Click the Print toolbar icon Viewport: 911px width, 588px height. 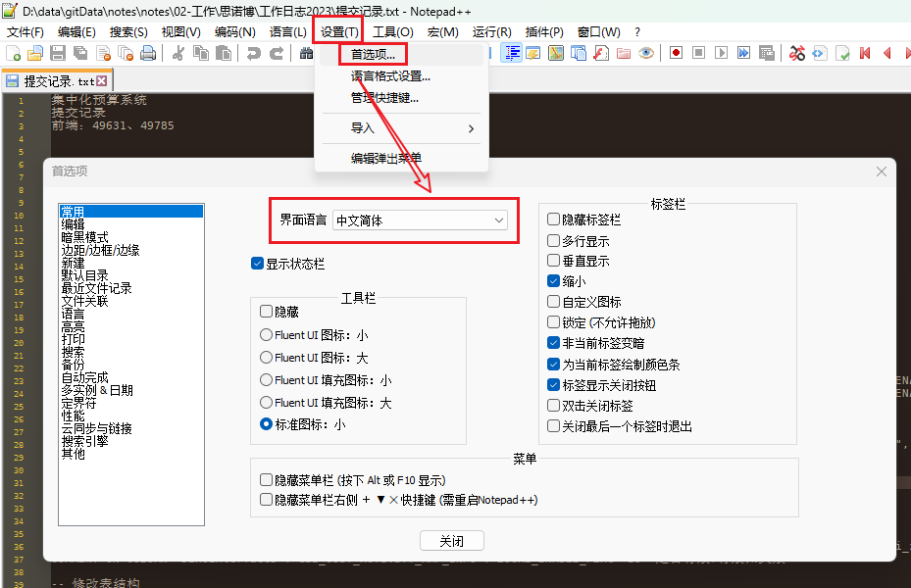pos(148,53)
